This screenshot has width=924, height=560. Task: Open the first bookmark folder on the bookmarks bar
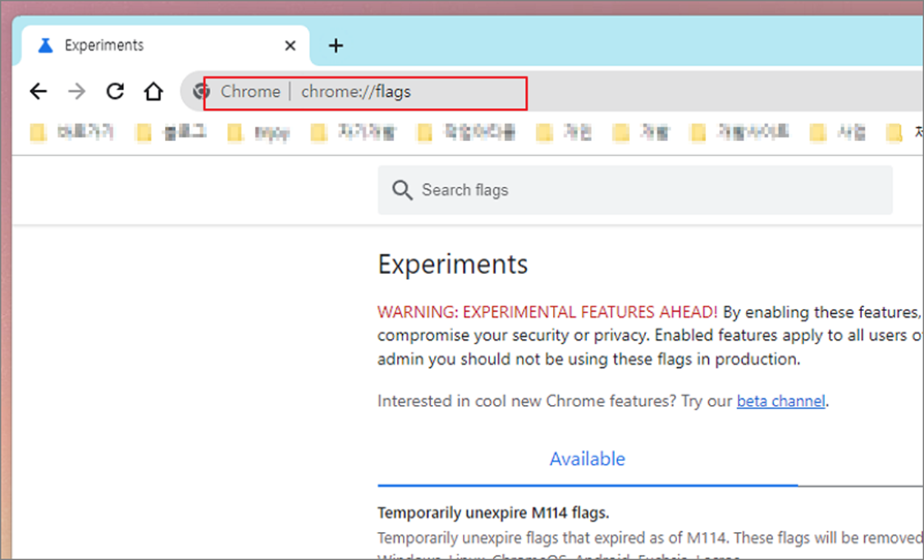72,133
